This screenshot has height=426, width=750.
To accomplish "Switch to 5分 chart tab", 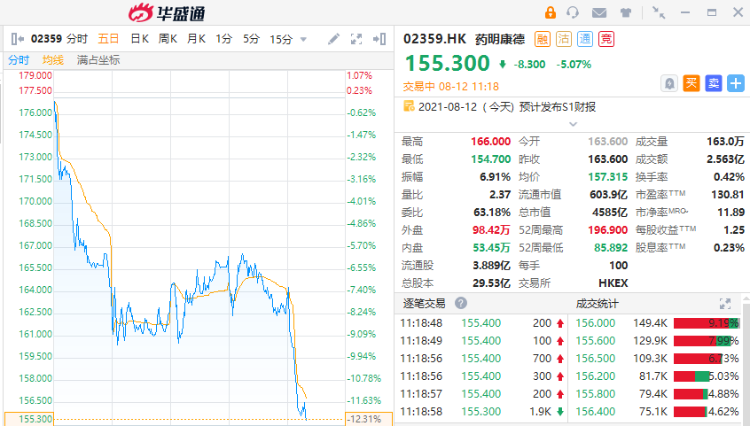I will click(251, 39).
